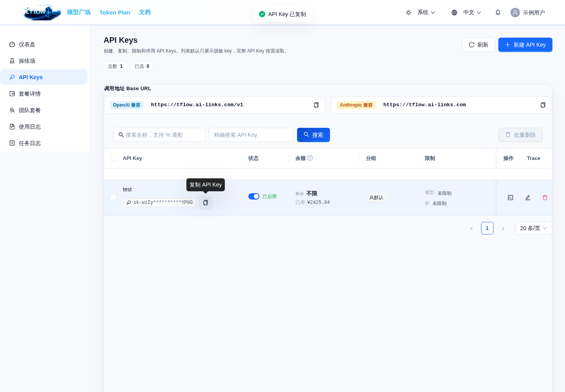Open 任务日志 in the sidebar

(x=44, y=143)
